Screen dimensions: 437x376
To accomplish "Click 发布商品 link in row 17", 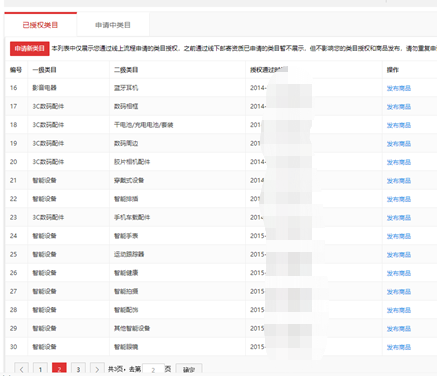I will (399, 107).
